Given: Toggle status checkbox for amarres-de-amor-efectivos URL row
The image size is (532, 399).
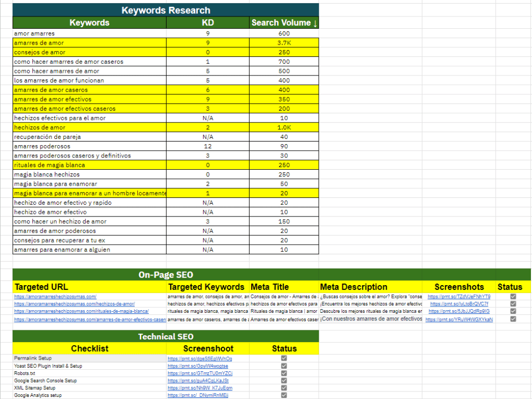Looking at the screenshot, I should coord(513,319).
